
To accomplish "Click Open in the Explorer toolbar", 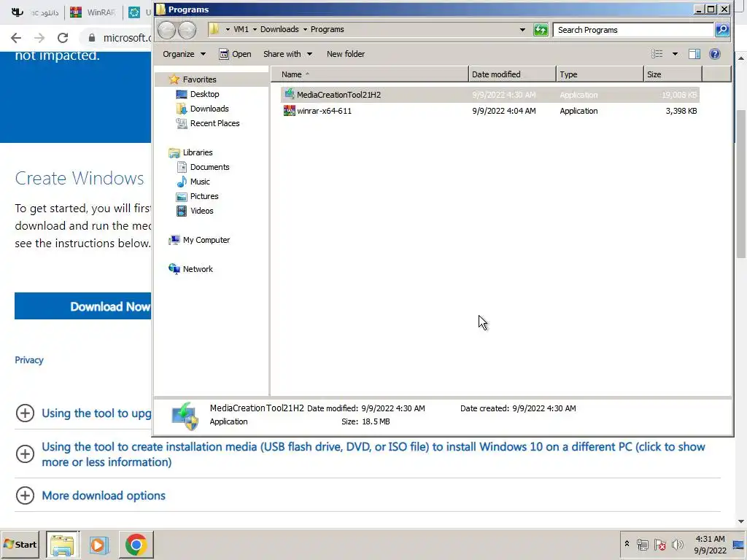I will [236, 54].
